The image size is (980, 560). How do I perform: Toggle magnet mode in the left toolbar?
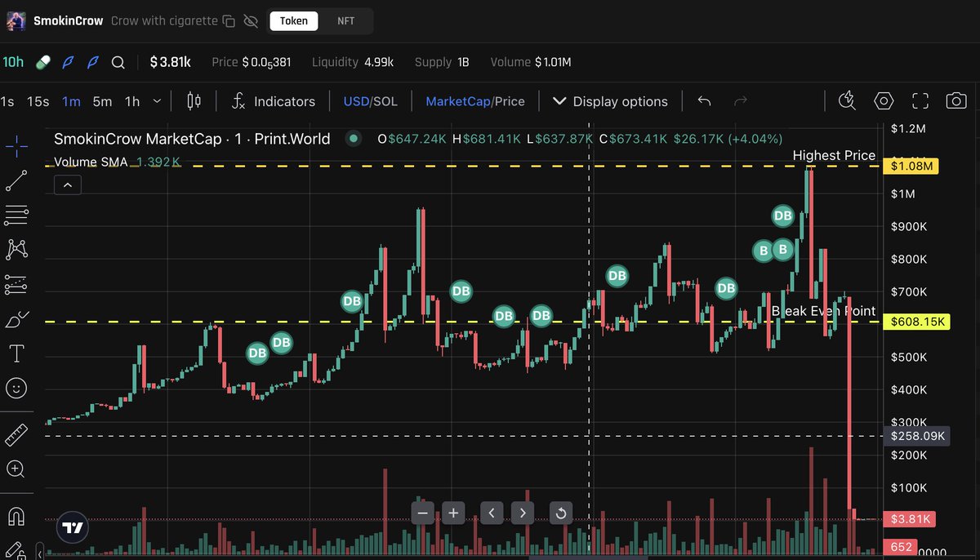coord(16,516)
